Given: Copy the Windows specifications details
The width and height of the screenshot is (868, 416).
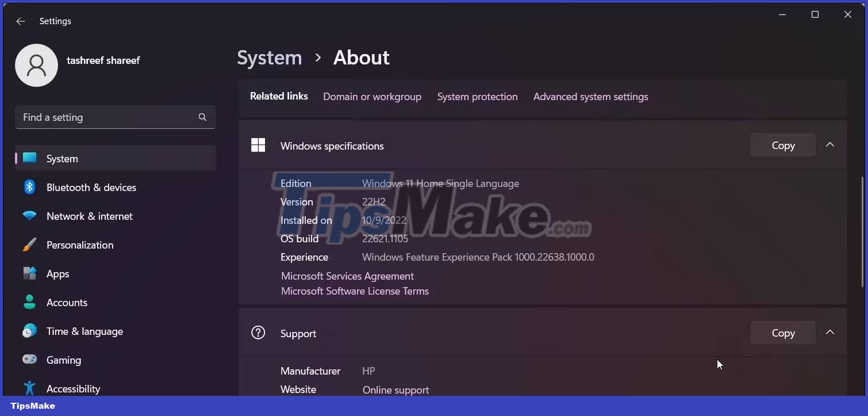Looking at the screenshot, I should (782, 145).
